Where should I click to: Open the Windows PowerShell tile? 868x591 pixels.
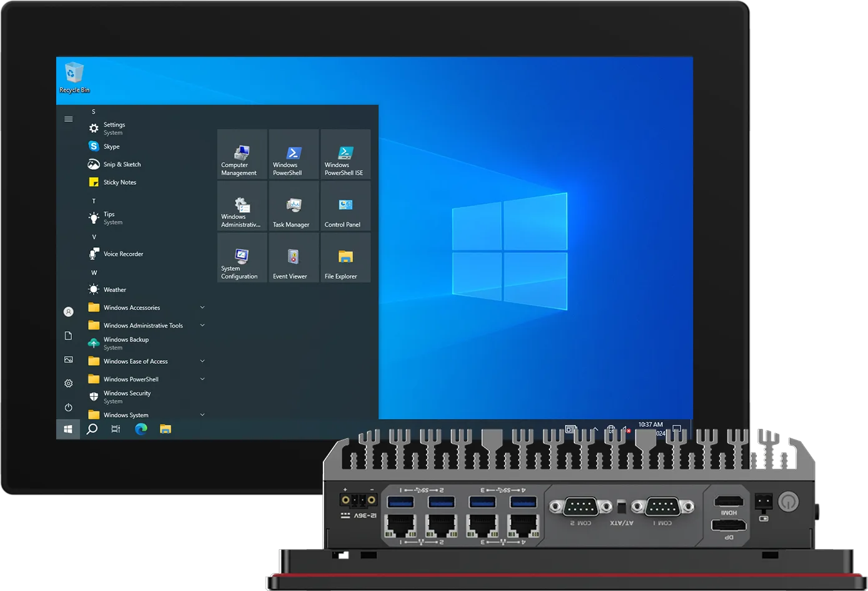(294, 154)
